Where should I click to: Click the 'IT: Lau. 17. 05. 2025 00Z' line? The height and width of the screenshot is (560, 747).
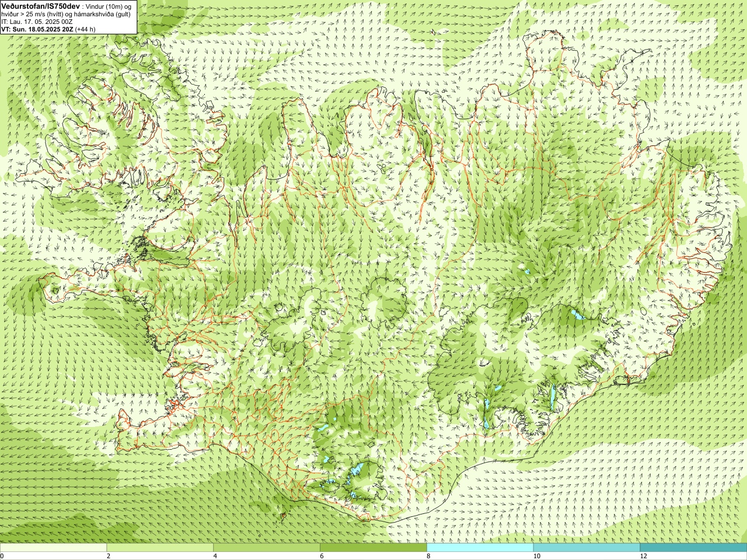coord(37,22)
